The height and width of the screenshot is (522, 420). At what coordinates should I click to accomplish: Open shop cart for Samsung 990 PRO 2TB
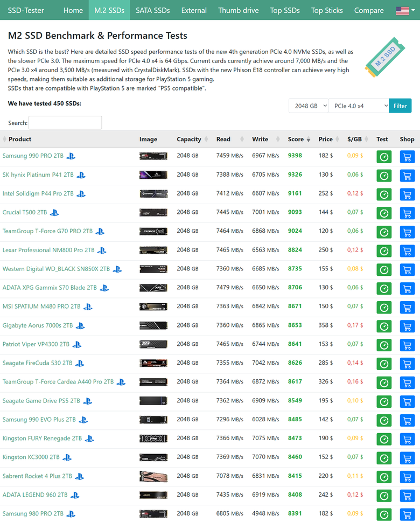coord(408,157)
